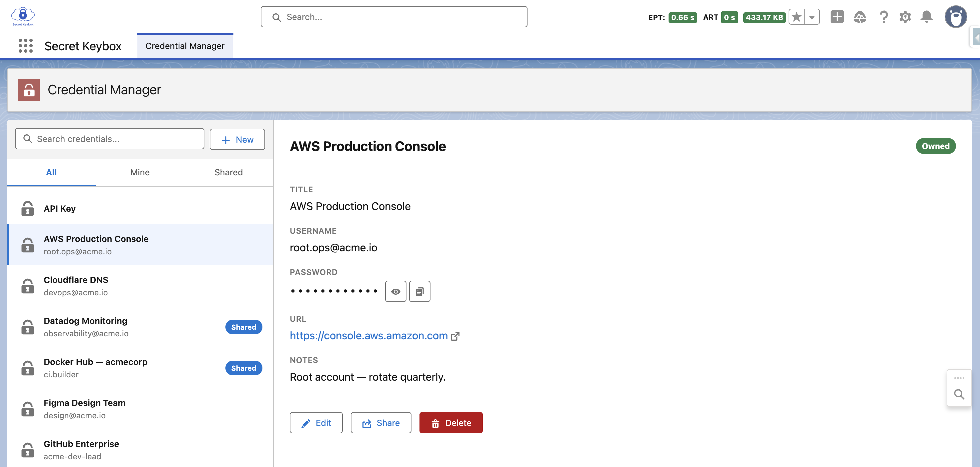Toggle password visibility with the eye icon
980x467 pixels.
[x=396, y=291]
